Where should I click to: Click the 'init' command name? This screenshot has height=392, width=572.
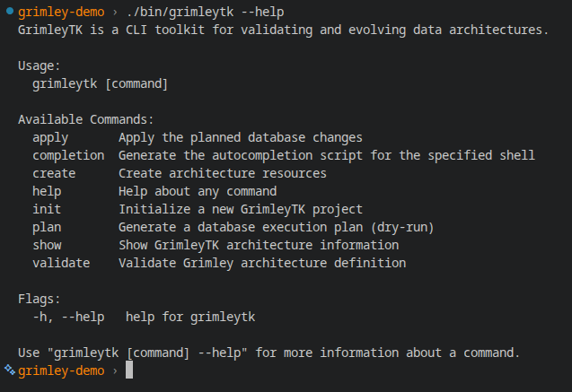pyautogui.click(x=47, y=209)
